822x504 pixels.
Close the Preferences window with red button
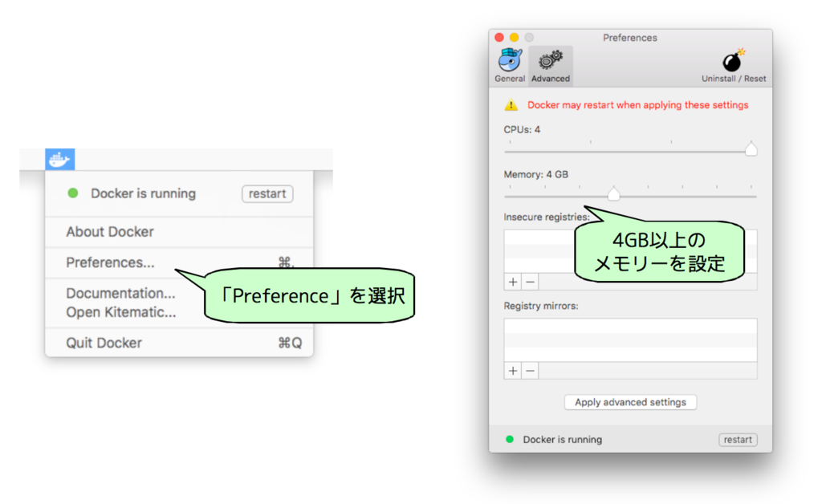pyautogui.click(x=499, y=37)
